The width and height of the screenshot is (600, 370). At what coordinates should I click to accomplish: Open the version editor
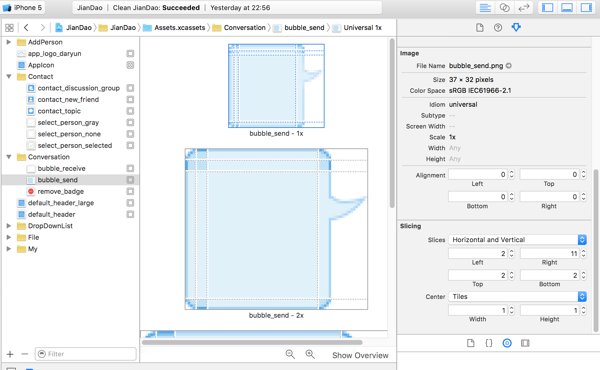[x=523, y=8]
